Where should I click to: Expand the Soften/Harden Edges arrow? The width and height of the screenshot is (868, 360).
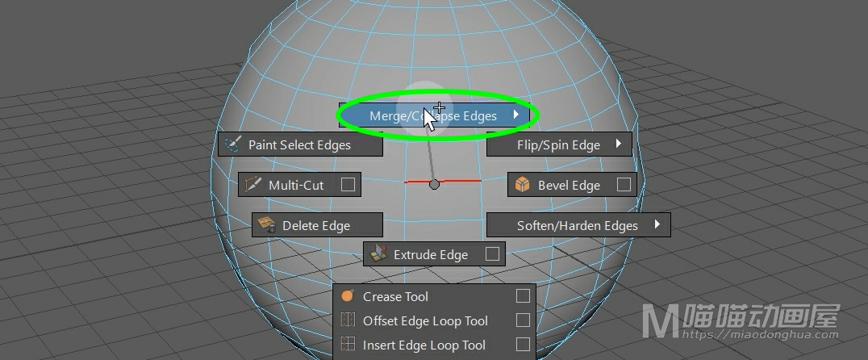coord(657,224)
